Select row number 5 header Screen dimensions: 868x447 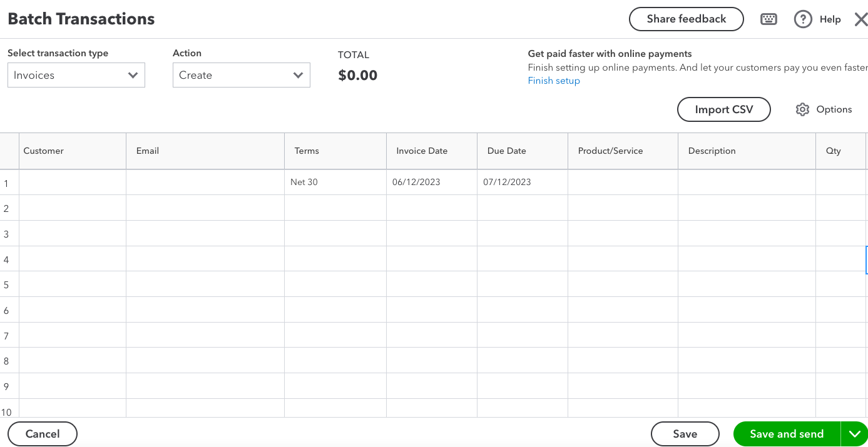coord(7,284)
